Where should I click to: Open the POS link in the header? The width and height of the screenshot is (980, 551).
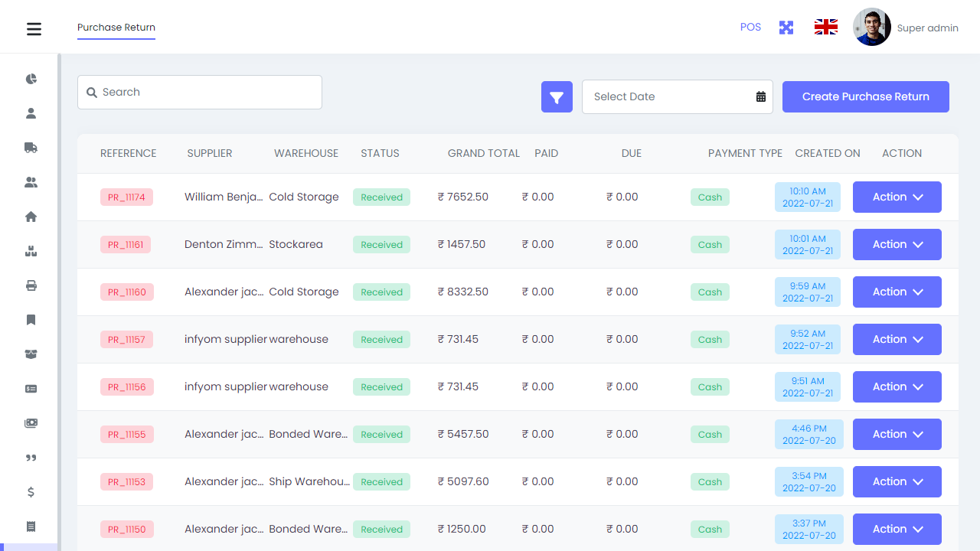(750, 27)
